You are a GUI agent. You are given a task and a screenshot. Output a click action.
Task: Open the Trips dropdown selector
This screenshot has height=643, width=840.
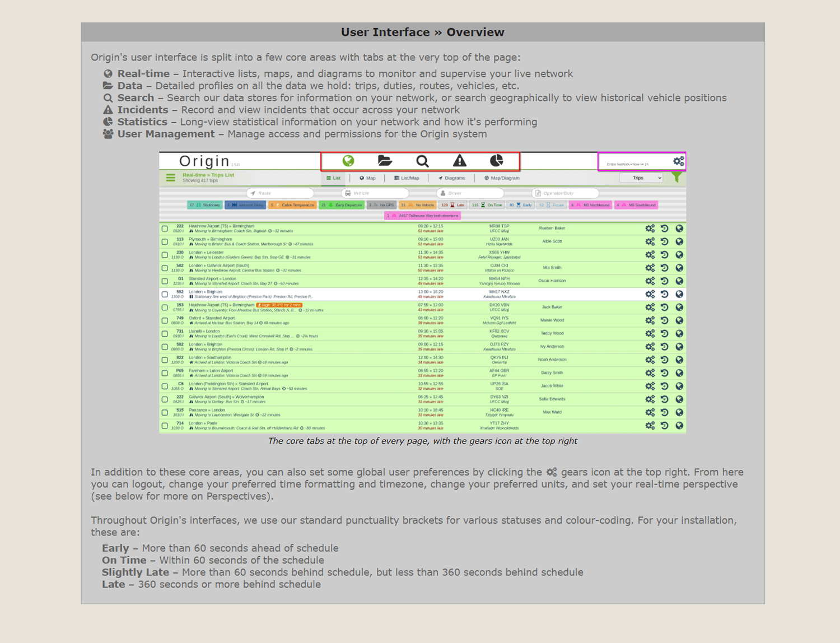tap(641, 178)
